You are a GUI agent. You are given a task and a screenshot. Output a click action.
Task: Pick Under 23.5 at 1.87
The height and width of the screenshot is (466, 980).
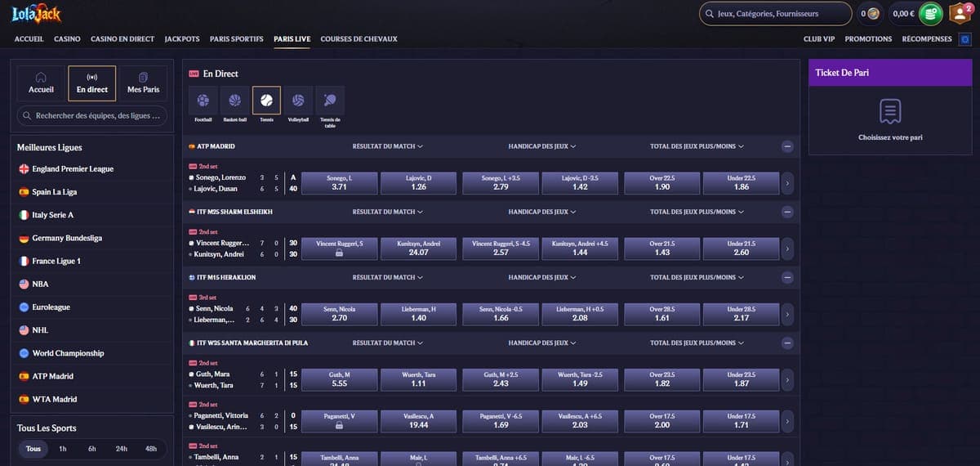(x=742, y=379)
